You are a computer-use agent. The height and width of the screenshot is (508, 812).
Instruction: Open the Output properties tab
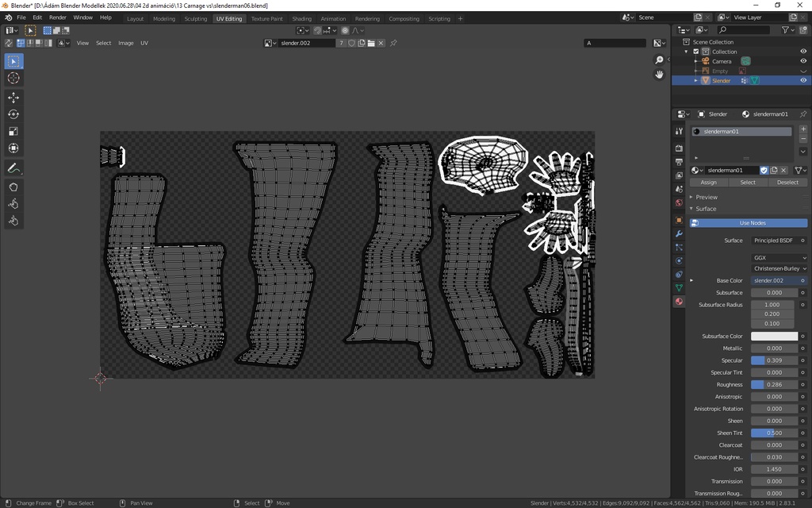point(679,162)
